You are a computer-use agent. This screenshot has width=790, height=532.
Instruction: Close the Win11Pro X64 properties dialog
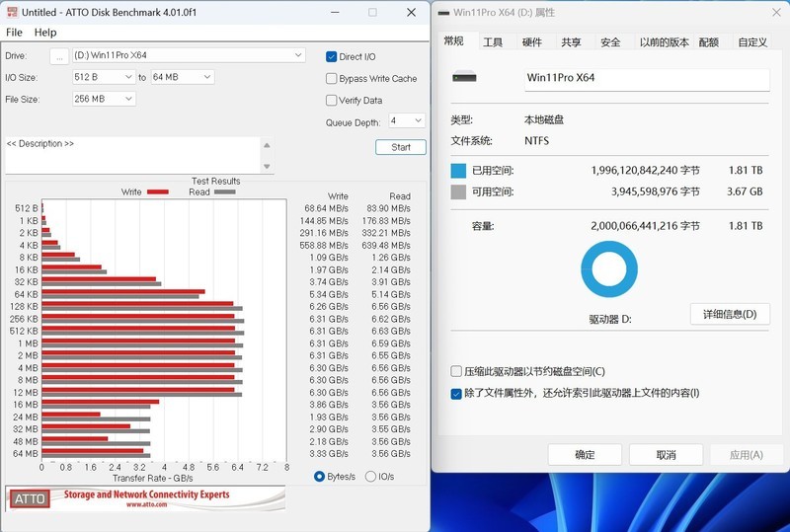[x=776, y=13]
